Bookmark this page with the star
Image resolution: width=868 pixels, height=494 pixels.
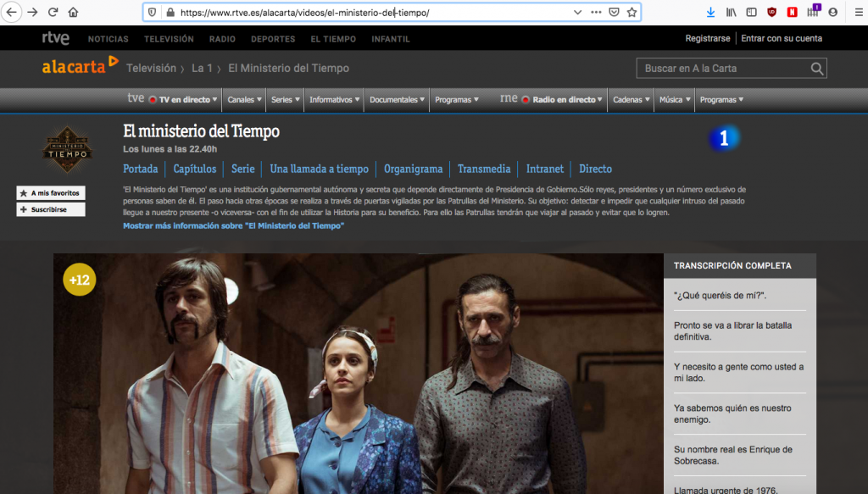click(632, 12)
